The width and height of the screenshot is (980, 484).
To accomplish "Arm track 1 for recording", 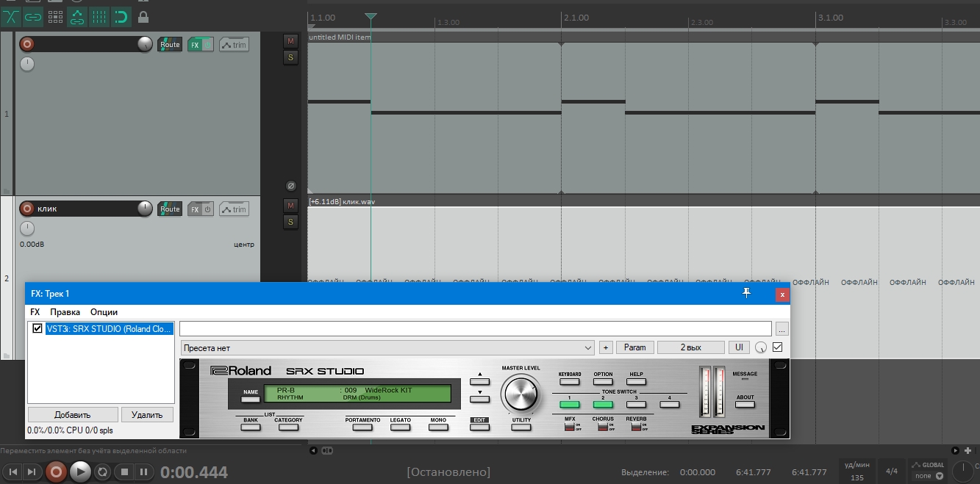I will tap(27, 44).
